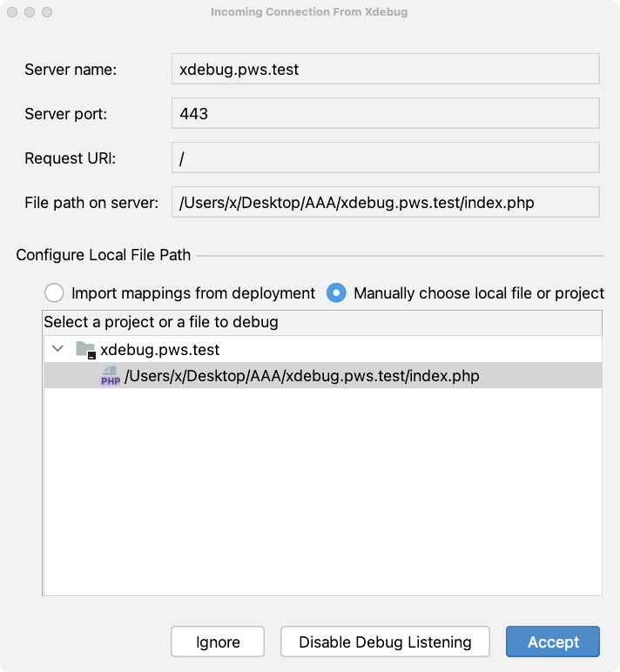The image size is (620, 672).
Task: Click the Server port field showing 443
Action: coord(386,113)
